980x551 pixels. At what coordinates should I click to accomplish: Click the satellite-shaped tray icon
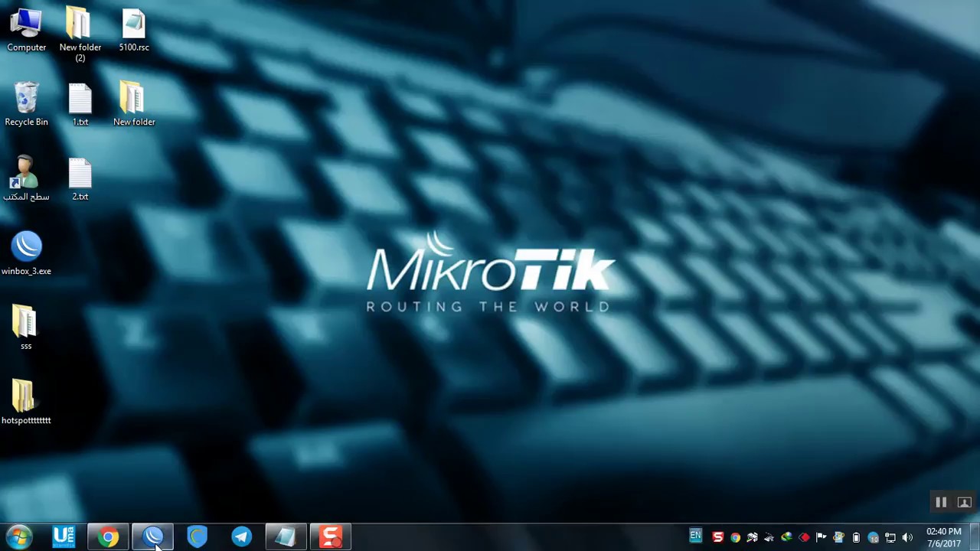[x=769, y=537]
